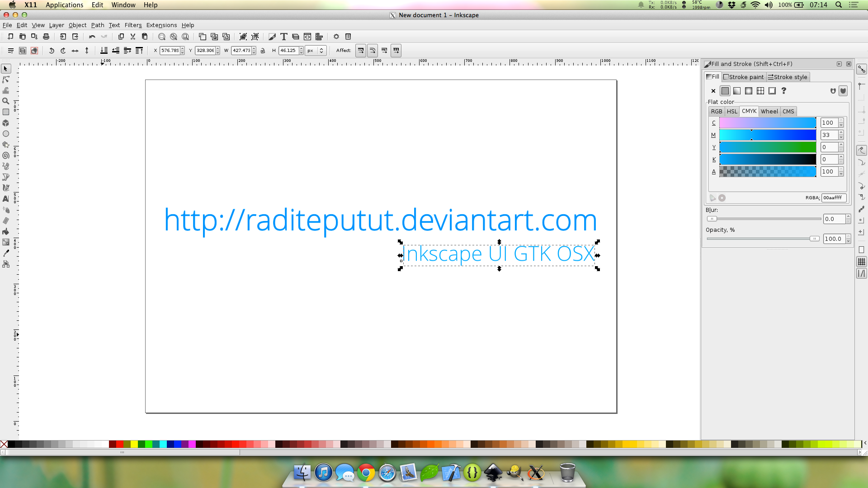Select the Node editing tool
This screenshot has width=868, height=488.
(x=6, y=80)
